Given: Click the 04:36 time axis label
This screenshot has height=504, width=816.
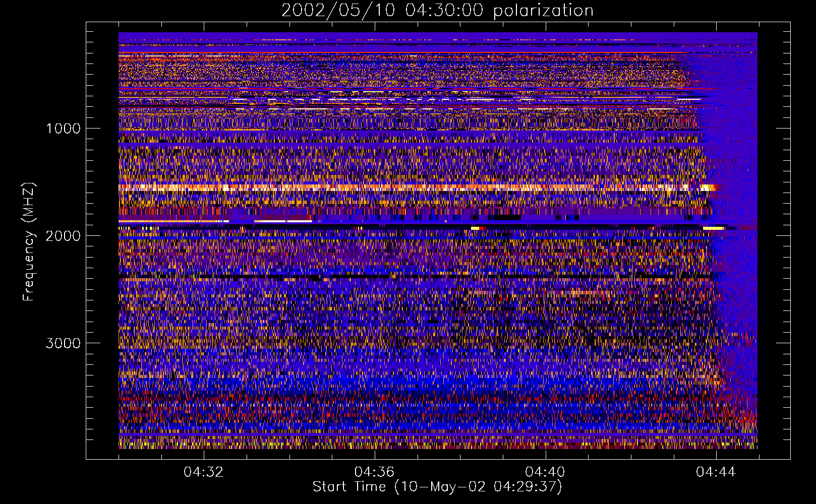Looking at the screenshot, I should tap(374, 472).
